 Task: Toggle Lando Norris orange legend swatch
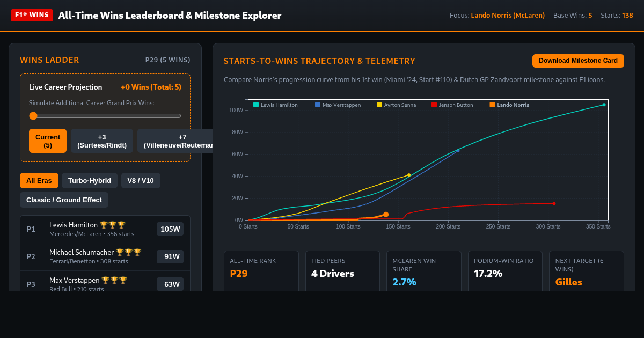pyautogui.click(x=493, y=105)
